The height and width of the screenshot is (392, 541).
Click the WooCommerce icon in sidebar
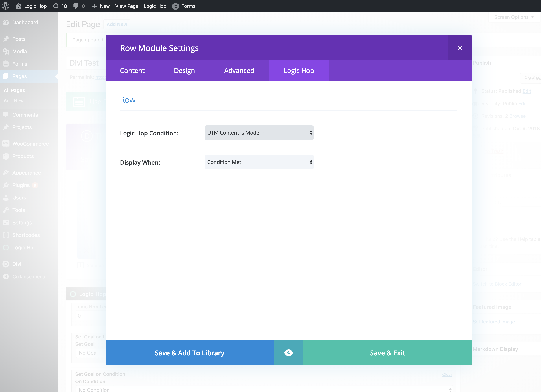pyautogui.click(x=6, y=144)
